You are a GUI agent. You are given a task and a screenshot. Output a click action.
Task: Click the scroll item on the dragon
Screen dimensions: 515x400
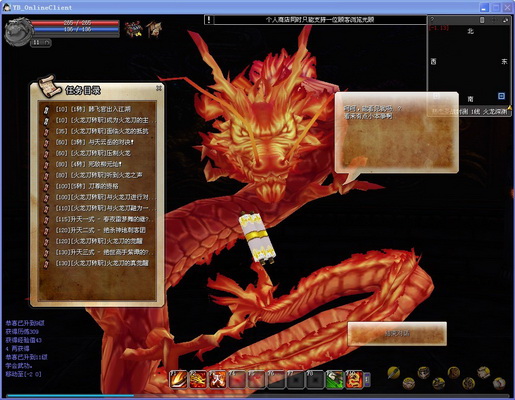coord(257,238)
